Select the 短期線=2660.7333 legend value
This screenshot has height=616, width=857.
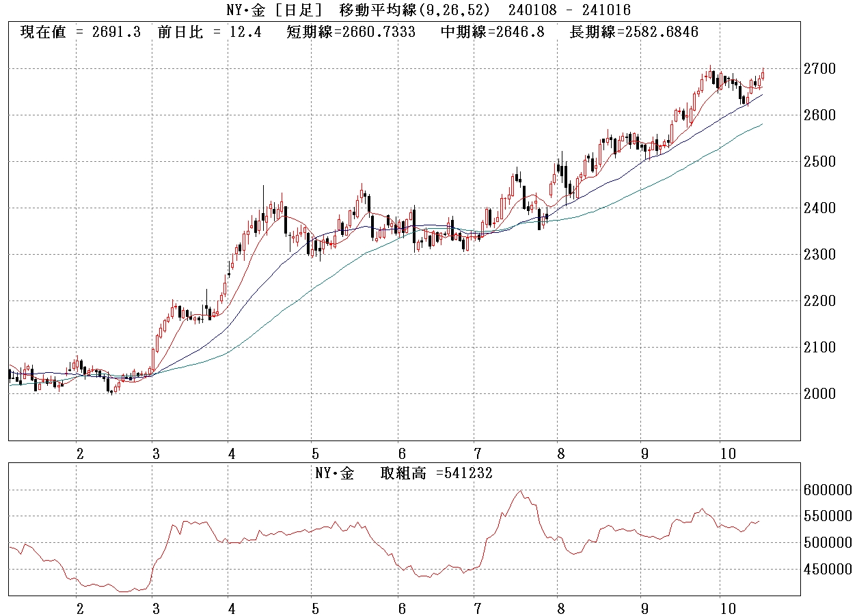click(x=351, y=32)
